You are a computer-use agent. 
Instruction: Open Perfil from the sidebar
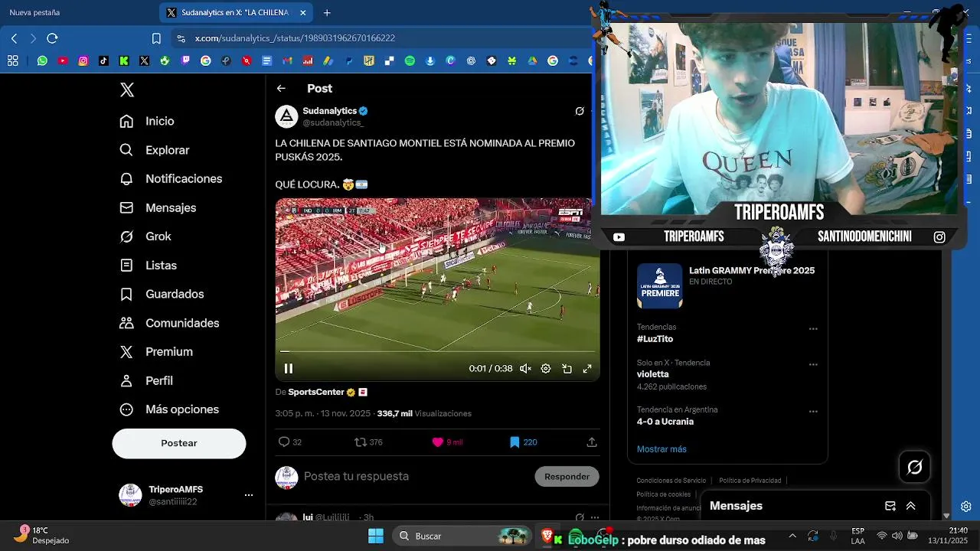146,381
